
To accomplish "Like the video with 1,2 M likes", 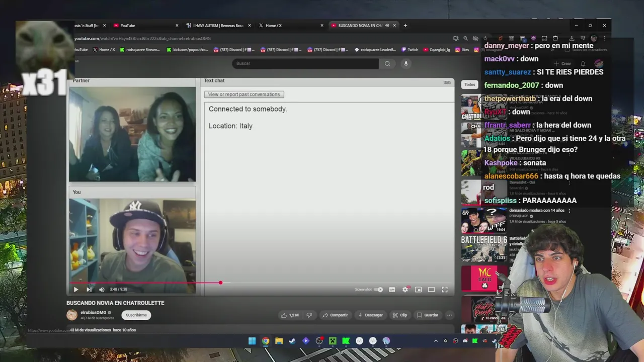I will pos(290,315).
